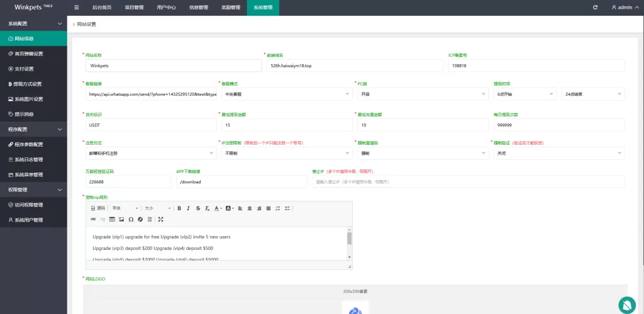Open 系统图片设置 in the sidebar
The image size is (644, 314).
[x=33, y=99]
